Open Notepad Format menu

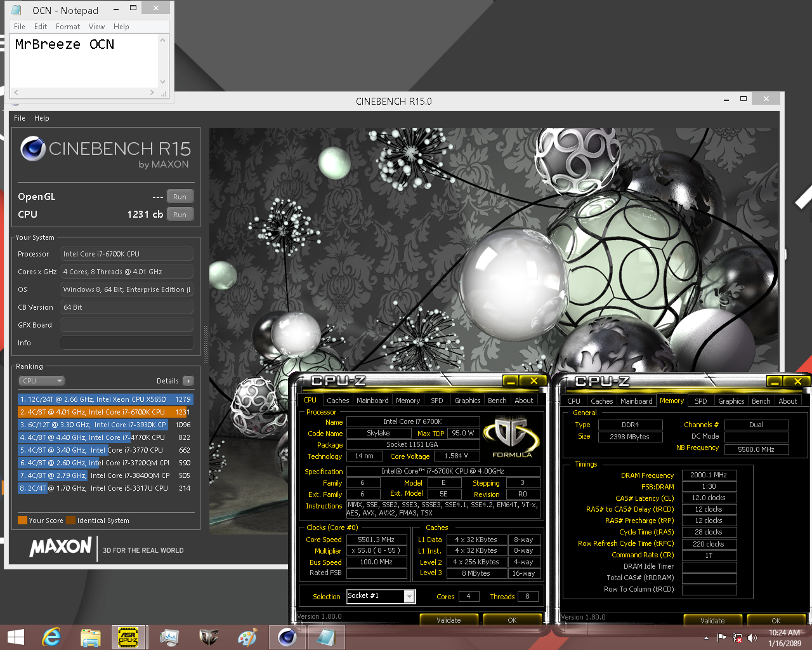tap(68, 27)
